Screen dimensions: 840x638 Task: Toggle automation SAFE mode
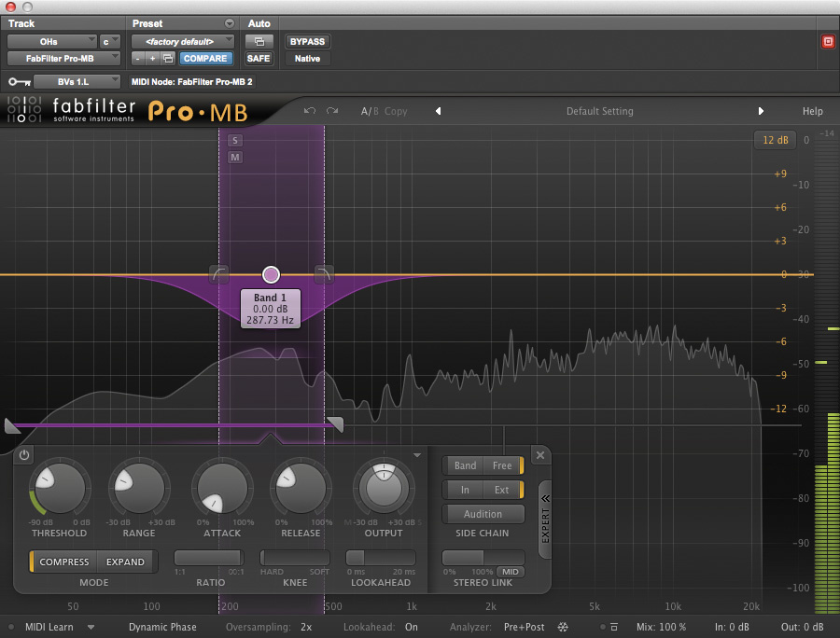(x=259, y=59)
